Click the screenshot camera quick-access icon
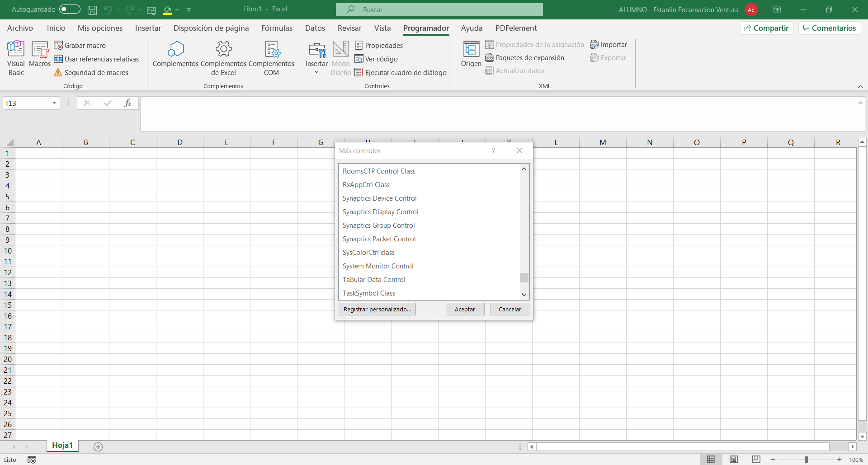 click(x=151, y=9)
